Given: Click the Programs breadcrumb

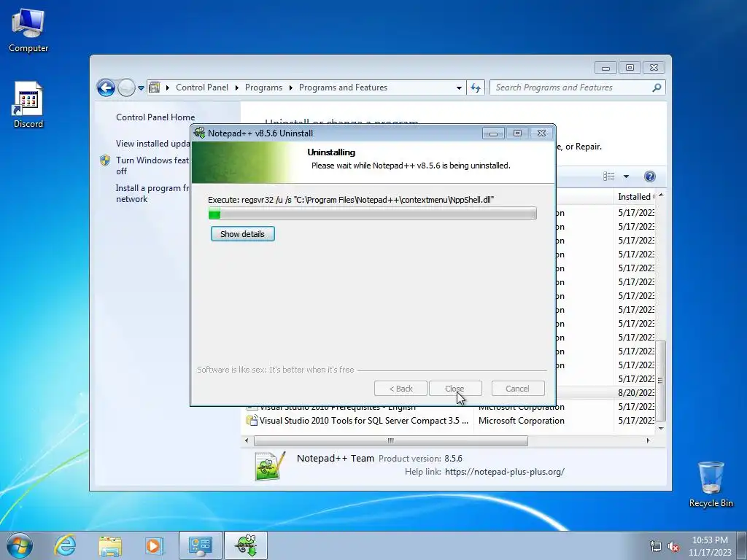Looking at the screenshot, I should [263, 87].
